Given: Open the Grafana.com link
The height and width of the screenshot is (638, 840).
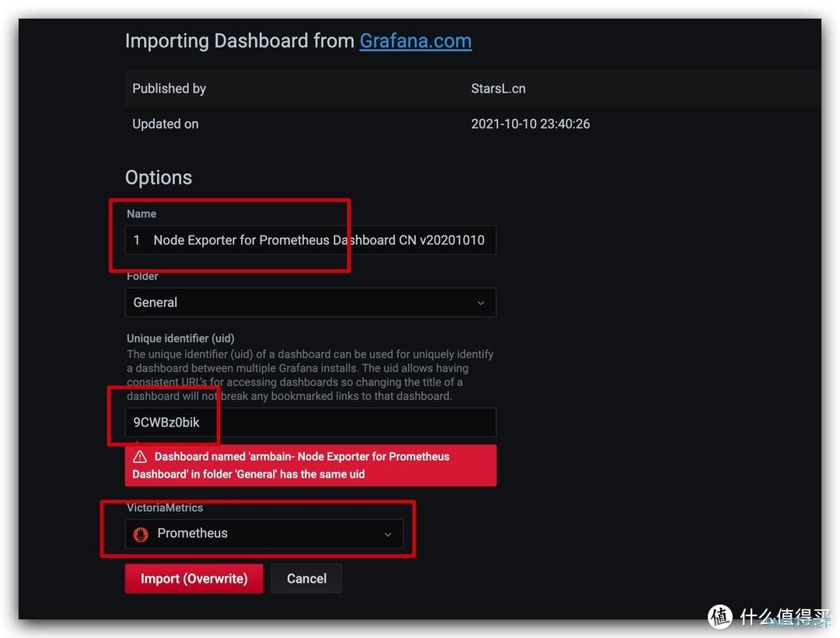Looking at the screenshot, I should coord(415,41).
